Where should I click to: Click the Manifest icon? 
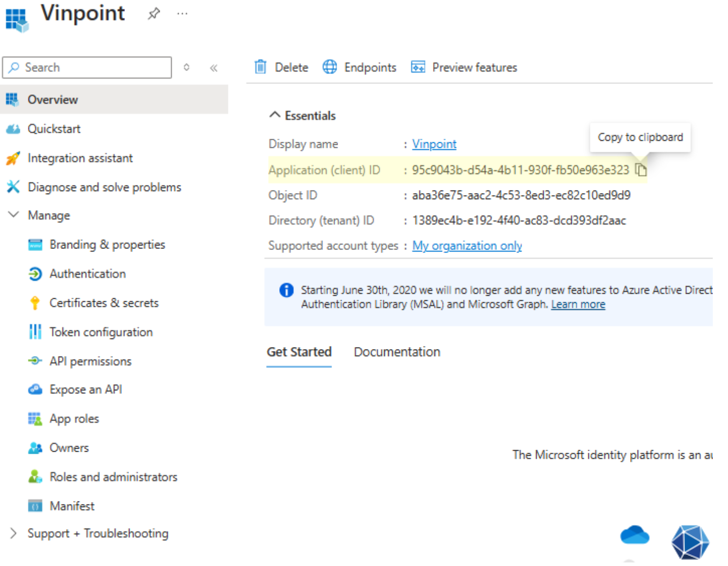pyautogui.click(x=35, y=506)
